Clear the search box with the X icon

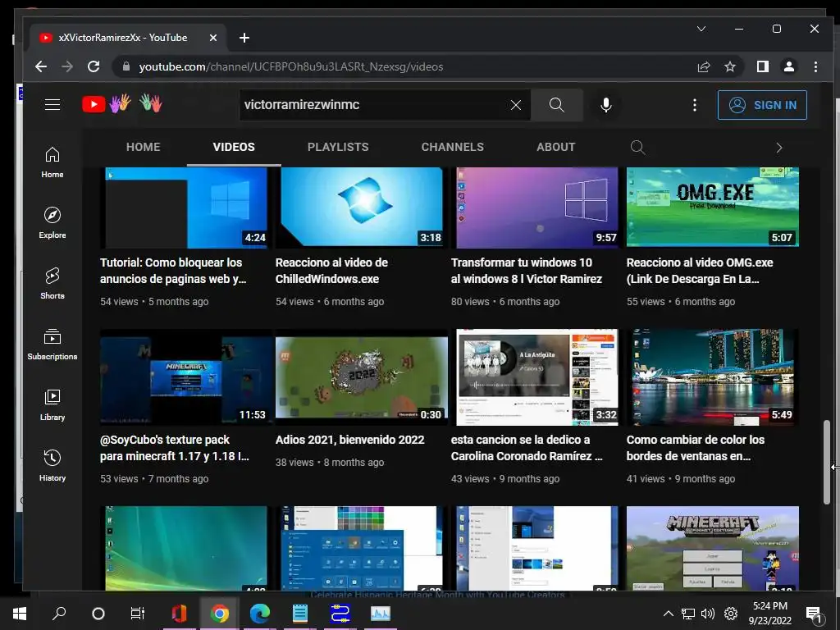coord(515,105)
